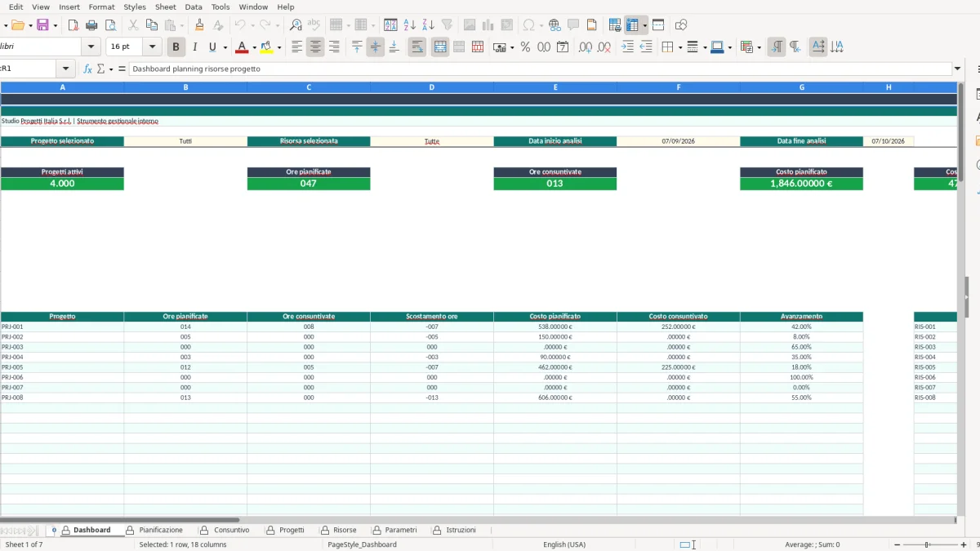Open Freeze Rows and Columns dropdown arrow

645,25
